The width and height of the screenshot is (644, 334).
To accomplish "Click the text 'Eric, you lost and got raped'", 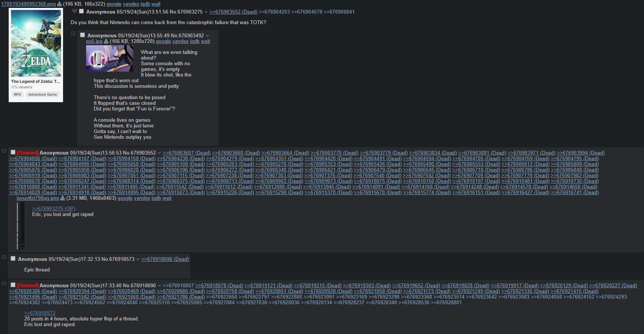I will pos(63,214).
